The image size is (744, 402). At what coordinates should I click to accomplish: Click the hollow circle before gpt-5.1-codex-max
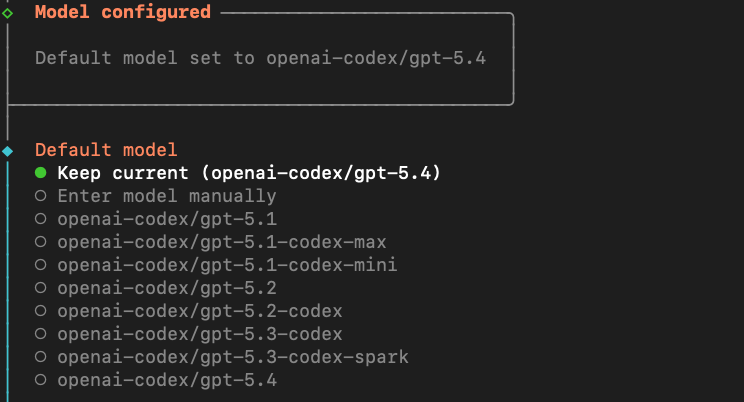pos(41,242)
